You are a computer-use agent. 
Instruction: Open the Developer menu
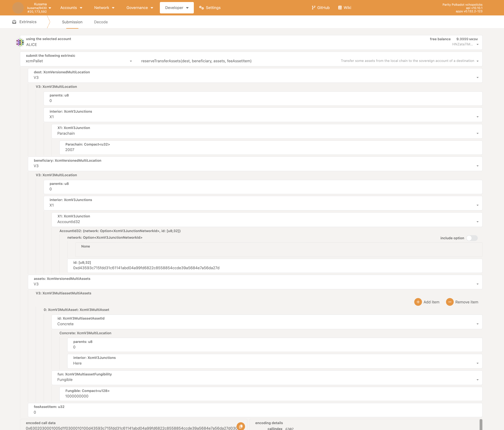point(177,8)
